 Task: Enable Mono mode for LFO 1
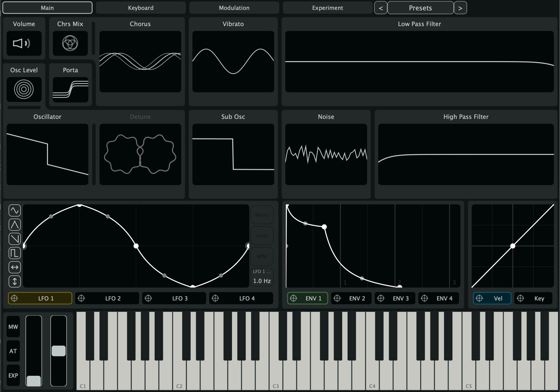(262, 215)
